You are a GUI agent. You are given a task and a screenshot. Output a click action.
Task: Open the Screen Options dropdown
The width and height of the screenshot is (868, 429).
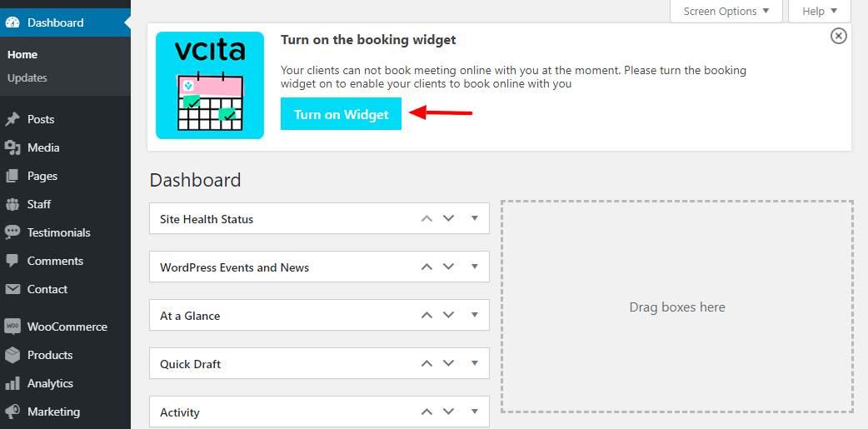(726, 11)
